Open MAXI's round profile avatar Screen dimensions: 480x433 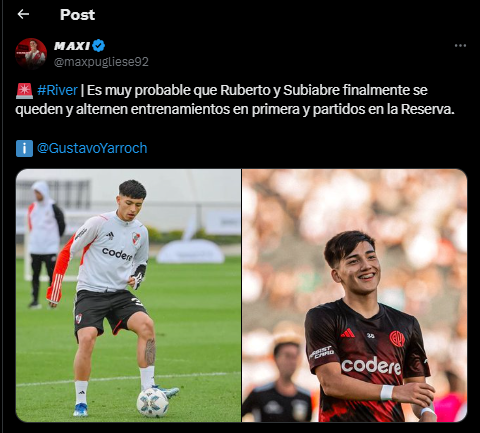(31, 53)
